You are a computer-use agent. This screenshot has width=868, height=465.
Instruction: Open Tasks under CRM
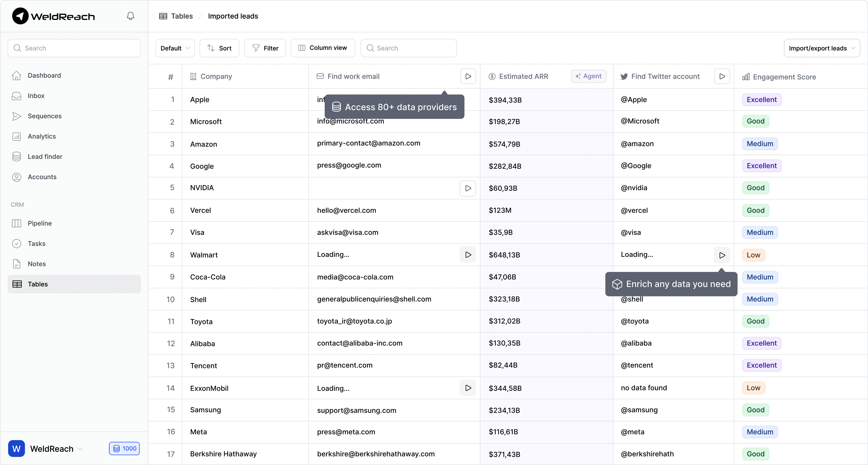click(x=74, y=244)
